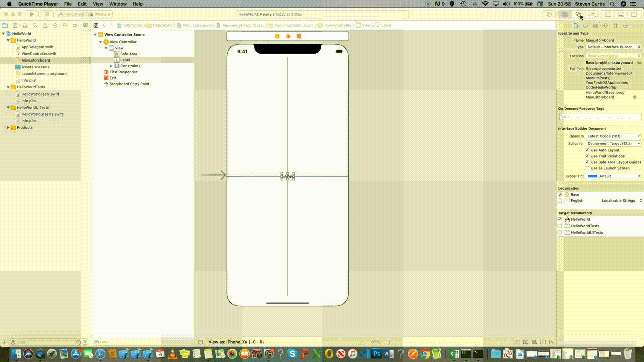This screenshot has width=644, height=362.
Task: Enable the English localization checkbox
Action: 560,201
